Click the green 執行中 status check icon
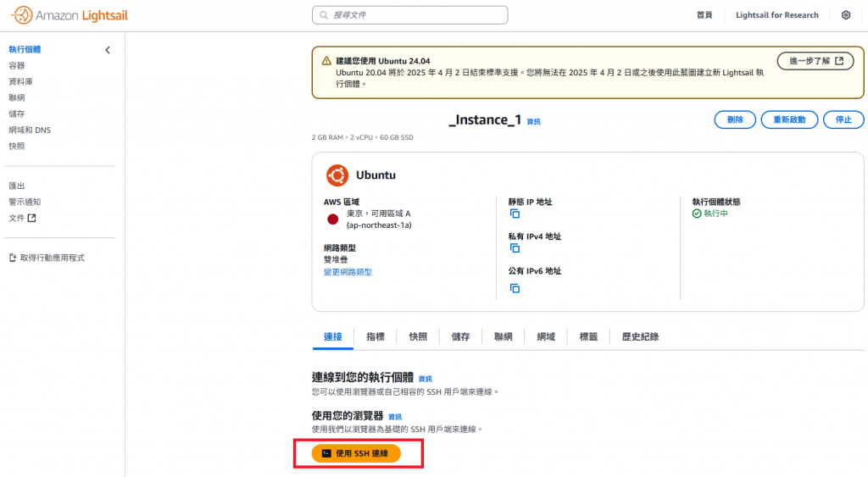Image resolution: width=868 pixels, height=477 pixels. click(697, 214)
